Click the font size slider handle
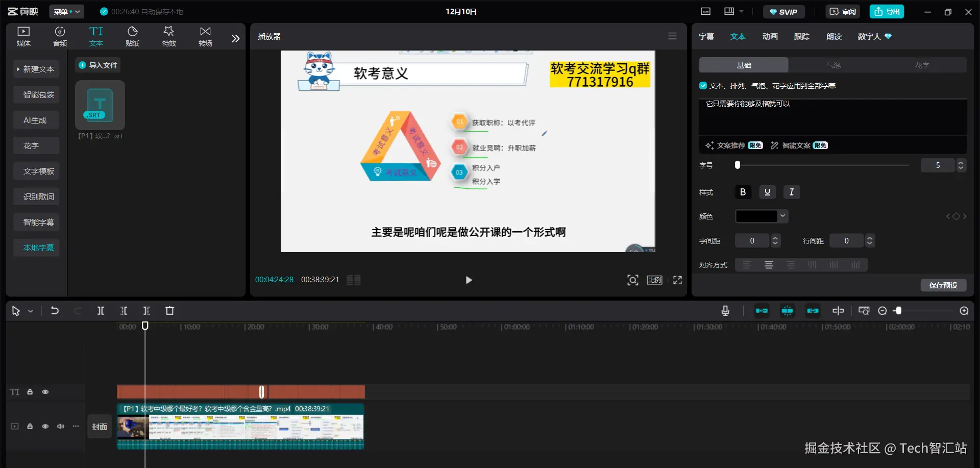This screenshot has height=468, width=980. click(x=737, y=165)
